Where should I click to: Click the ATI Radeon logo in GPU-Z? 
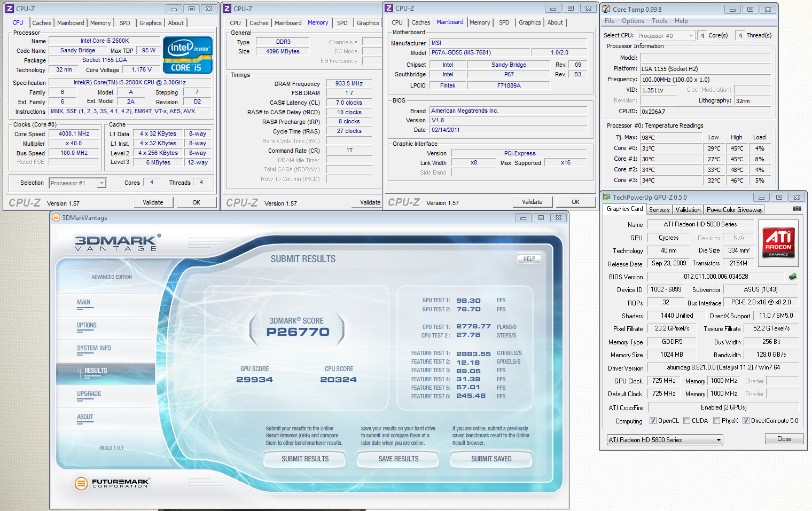coord(778,243)
